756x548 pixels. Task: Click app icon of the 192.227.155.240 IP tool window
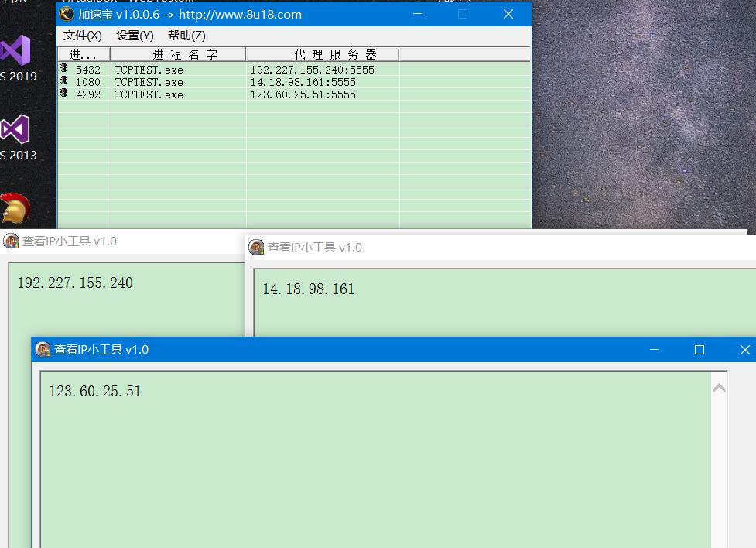click(x=11, y=241)
